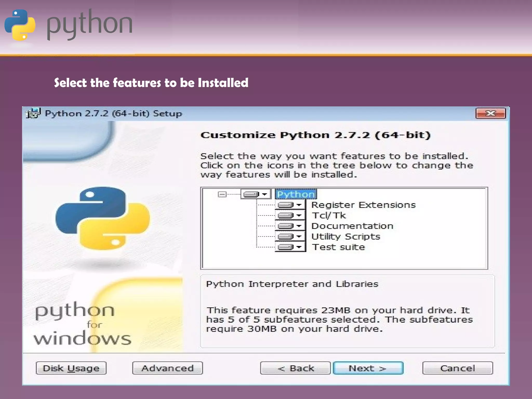Screen dimensions: 532x399
Task: Collapse the Python tree root node
Action: tap(222, 194)
